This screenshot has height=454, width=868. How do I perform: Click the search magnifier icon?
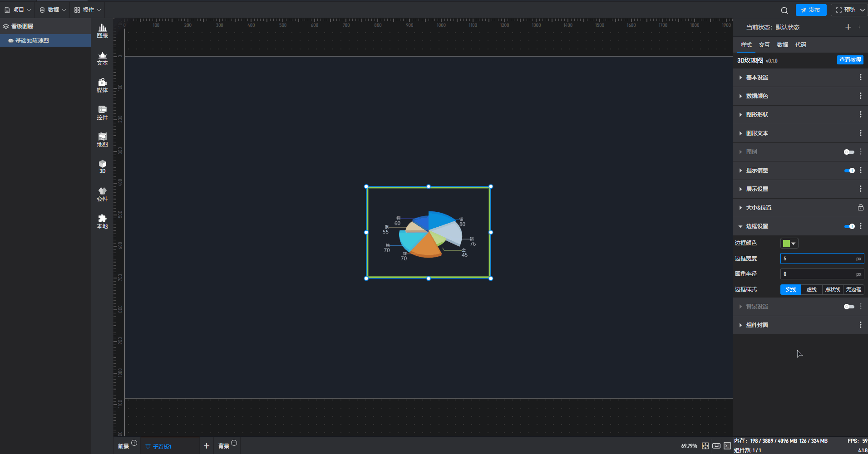(x=784, y=10)
